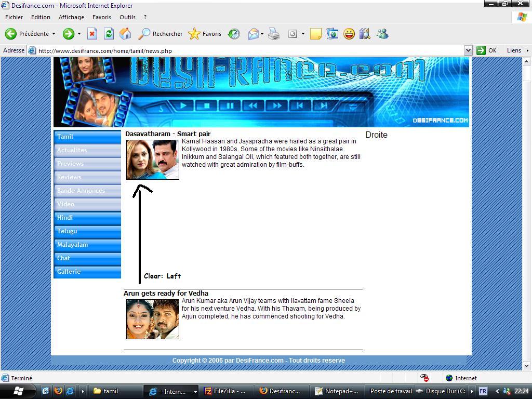Open the Gallerie page
The image size is (532, 399).
tap(87, 272)
